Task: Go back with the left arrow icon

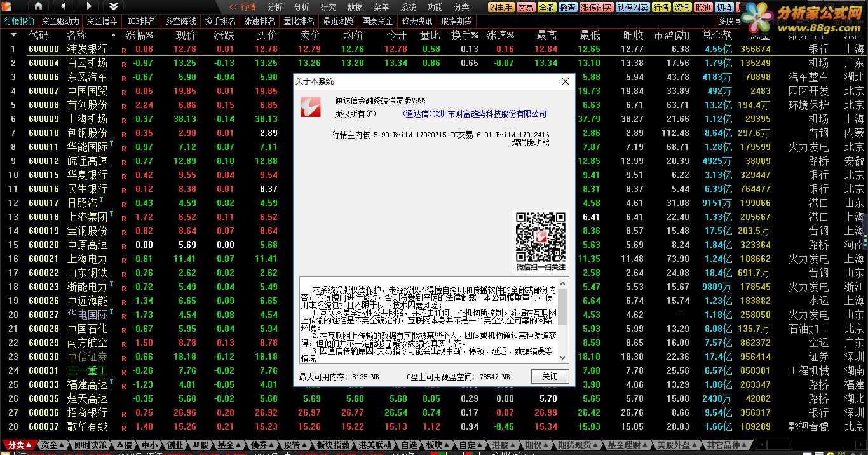Action: pyautogui.click(x=63, y=6)
